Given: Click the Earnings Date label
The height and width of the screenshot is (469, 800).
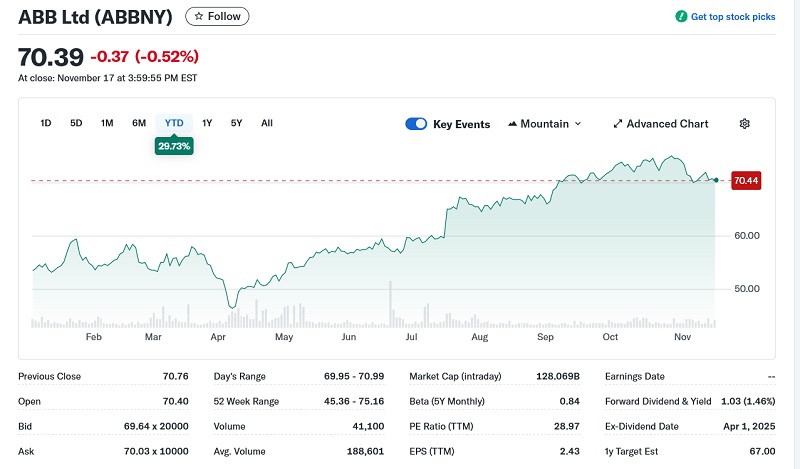Looking at the screenshot, I should click(x=635, y=377).
